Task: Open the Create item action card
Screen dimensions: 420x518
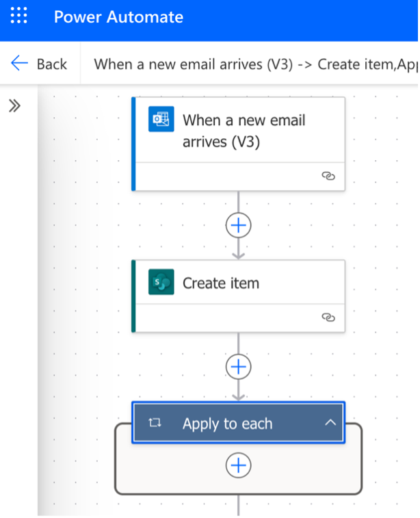Action: click(238, 296)
